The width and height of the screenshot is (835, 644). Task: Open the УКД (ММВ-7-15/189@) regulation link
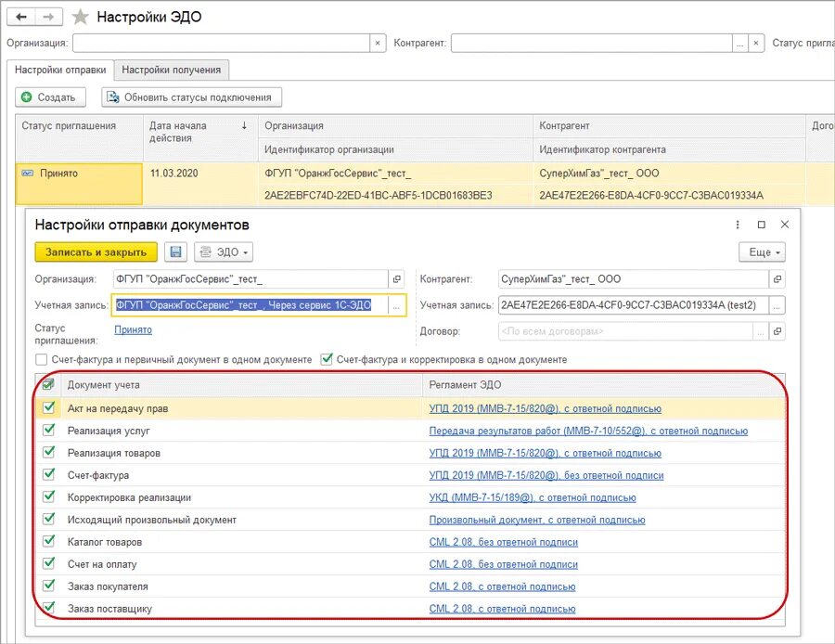532,497
